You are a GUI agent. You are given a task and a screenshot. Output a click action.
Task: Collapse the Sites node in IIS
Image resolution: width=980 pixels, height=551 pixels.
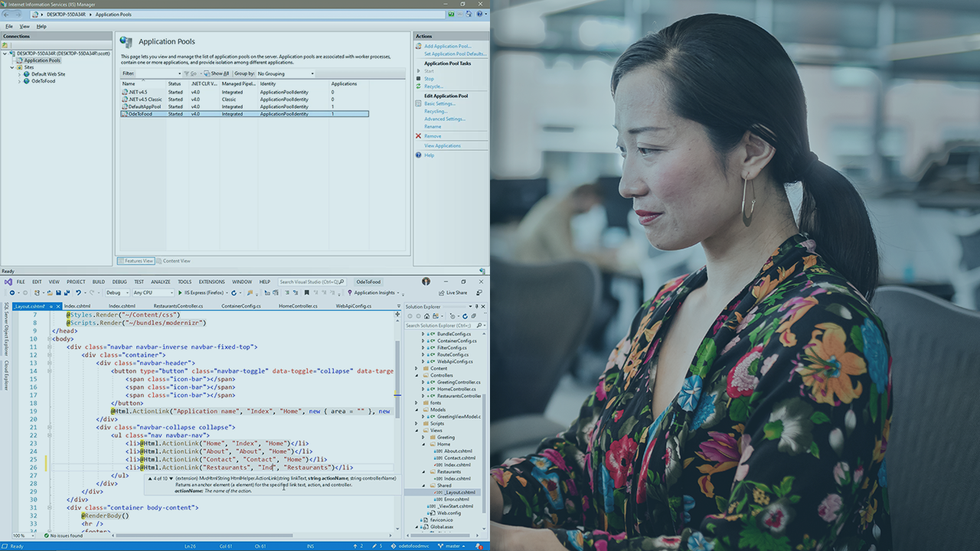click(x=12, y=67)
